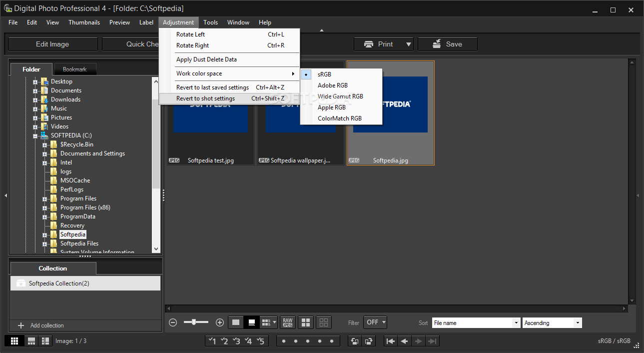Image resolution: width=644 pixels, height=353 pixels.
Task: Click the rotate right icon in bottom bar
Action: pyautogui.click(x=369, y=341)
